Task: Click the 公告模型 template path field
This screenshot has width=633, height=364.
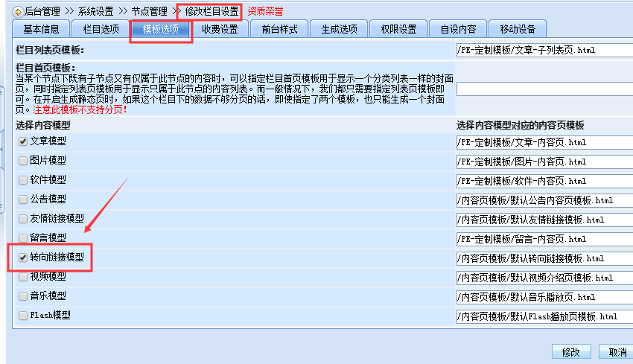Action: tap(544, 200)
